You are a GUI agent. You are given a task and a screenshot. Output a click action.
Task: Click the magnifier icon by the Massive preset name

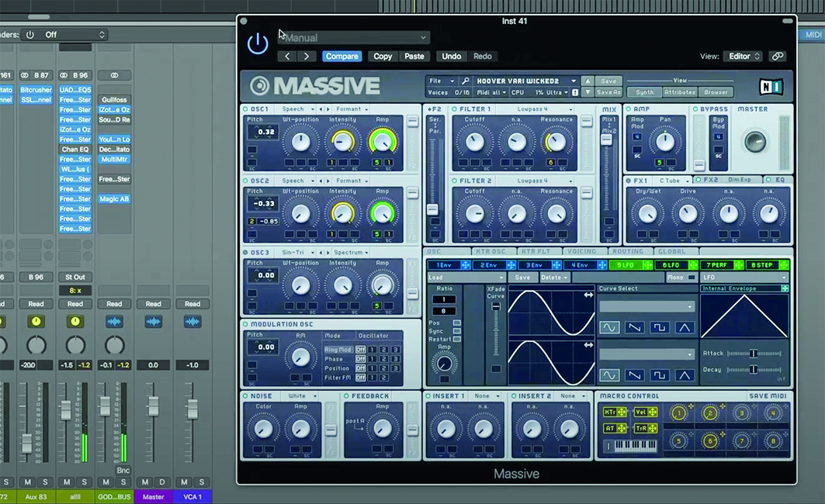click(465, 81)
